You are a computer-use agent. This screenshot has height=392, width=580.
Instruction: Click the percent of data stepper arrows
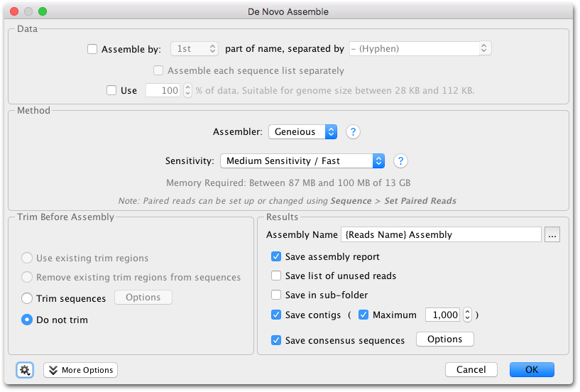click(188, 90)
